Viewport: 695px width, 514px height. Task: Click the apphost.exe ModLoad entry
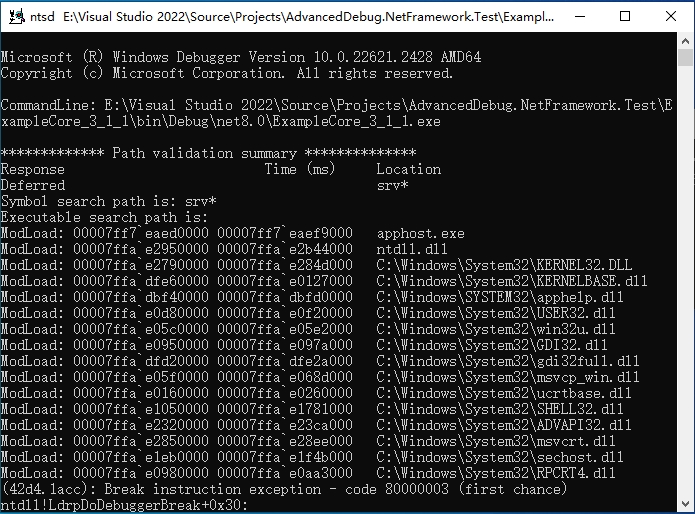(x=233, y=233)
